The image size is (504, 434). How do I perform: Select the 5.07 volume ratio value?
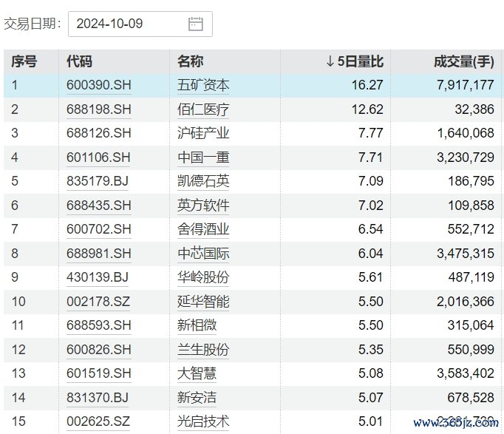click(x=371, y=397)
